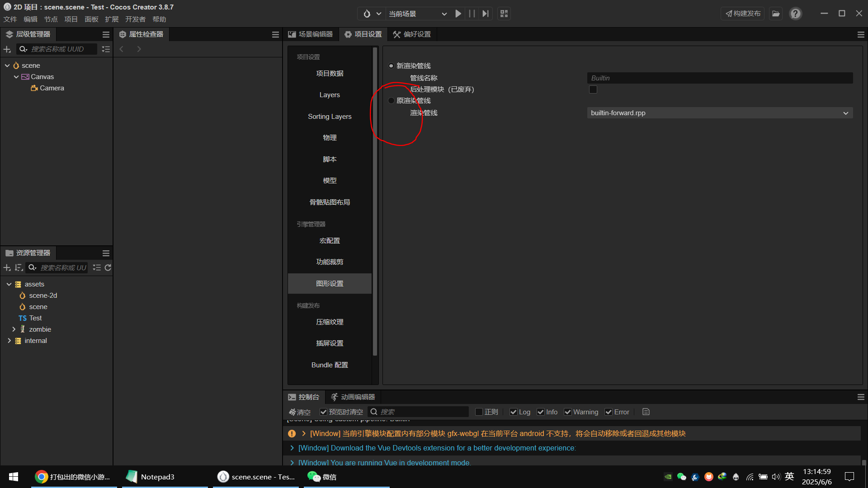This screenshot has height=488, width=868.
Task: Open the log file icon in console
Action: click(646, 412)
